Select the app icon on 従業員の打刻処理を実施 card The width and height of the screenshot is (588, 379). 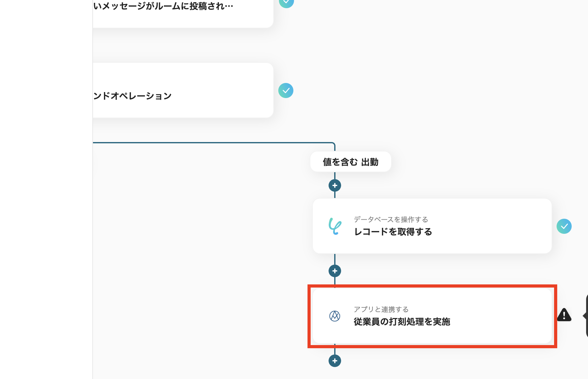click(x=335, y=316)
